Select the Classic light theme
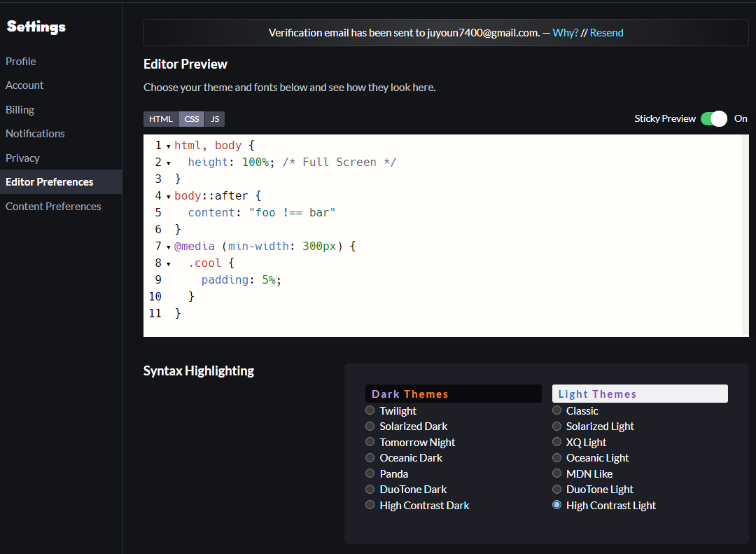This screenshot has width=756, height=554. (x=557, y=410)
